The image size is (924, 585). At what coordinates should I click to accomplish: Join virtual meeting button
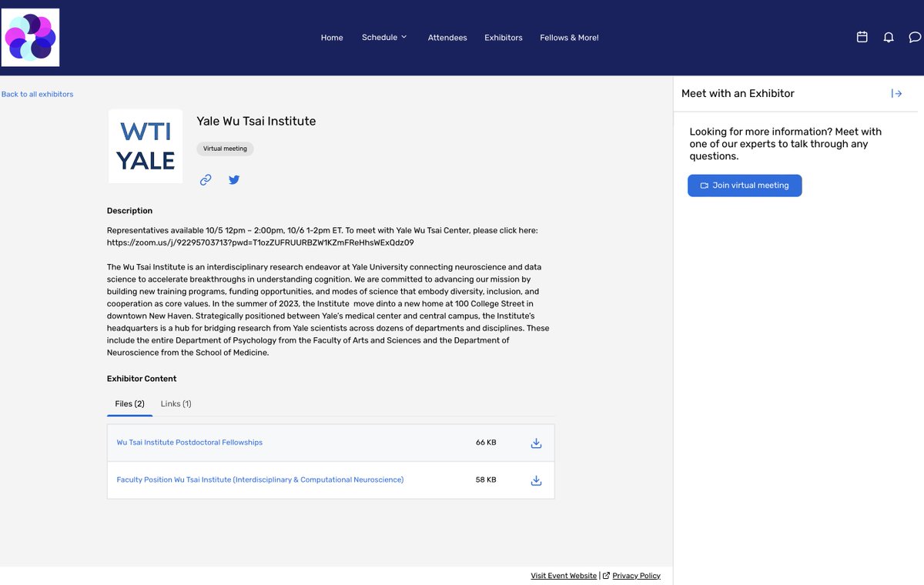[745, 186]
